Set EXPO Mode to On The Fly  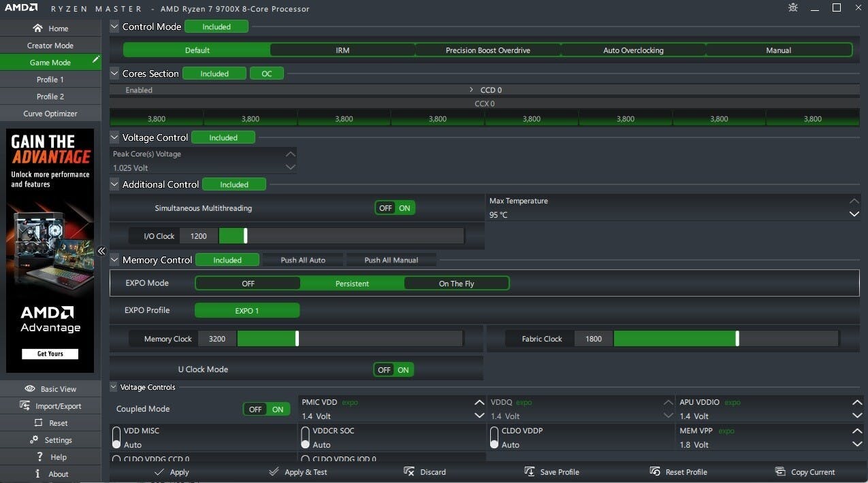point(456,284)
